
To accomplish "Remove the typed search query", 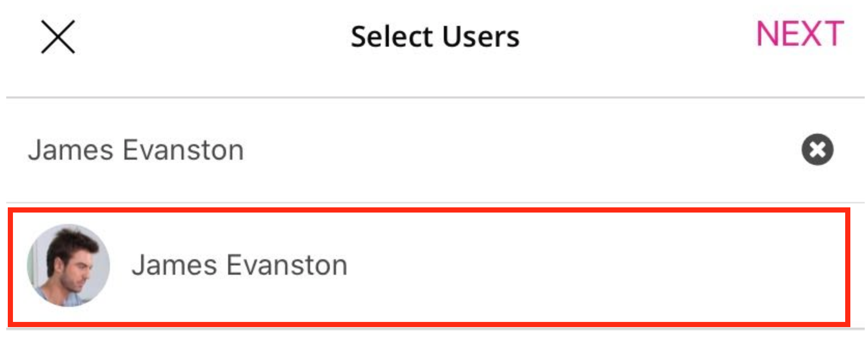I will [817, 150].
